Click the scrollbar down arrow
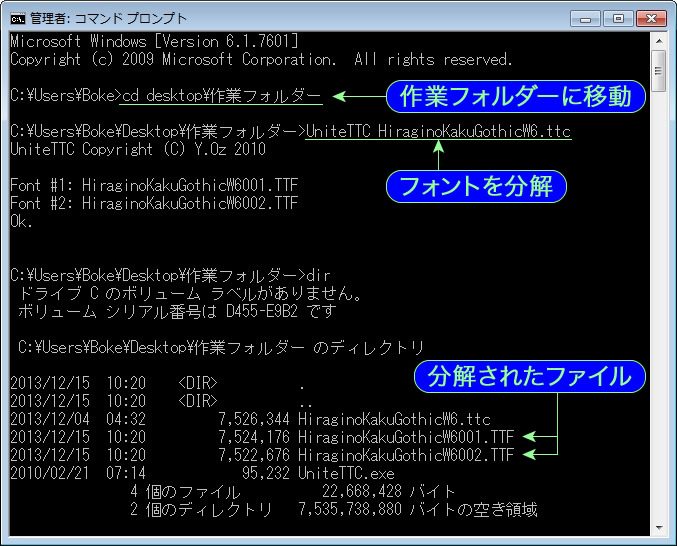 [x=658, y=528]
